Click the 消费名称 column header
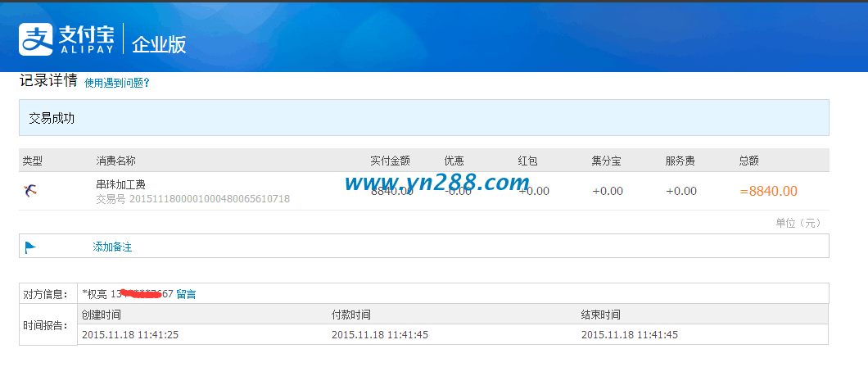 point(115,161)
